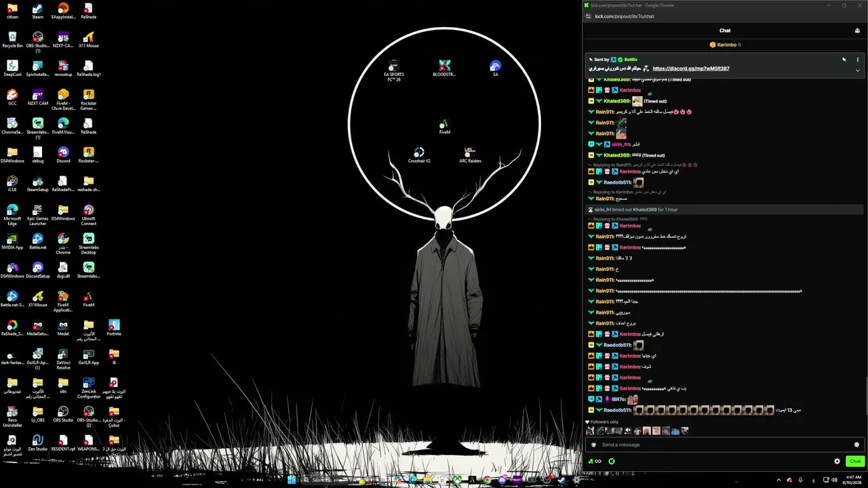
Task: Open Google Chrome from the taskbar
Action: pos(487,480)
